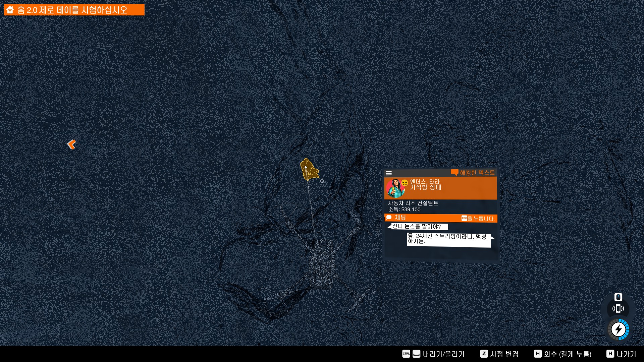Click the mouse button hint icon
This screenshot has width=644, height=362.
point(618,297)
